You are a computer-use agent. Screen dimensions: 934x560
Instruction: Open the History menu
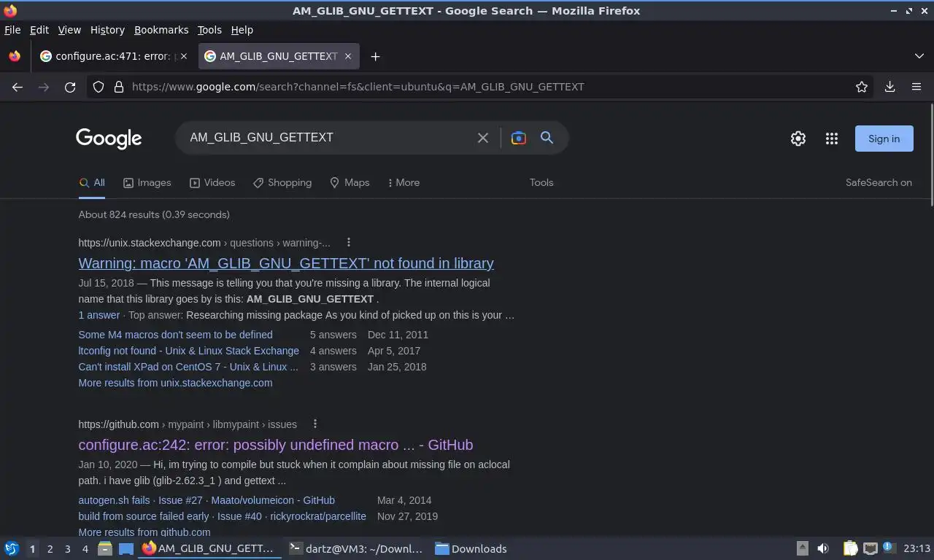pyautogui.click(x=107, y=30)
